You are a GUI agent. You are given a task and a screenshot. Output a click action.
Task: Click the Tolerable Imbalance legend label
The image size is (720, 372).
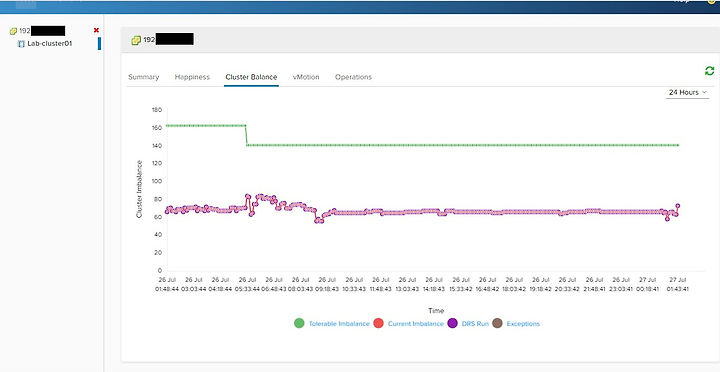(339, 324)
